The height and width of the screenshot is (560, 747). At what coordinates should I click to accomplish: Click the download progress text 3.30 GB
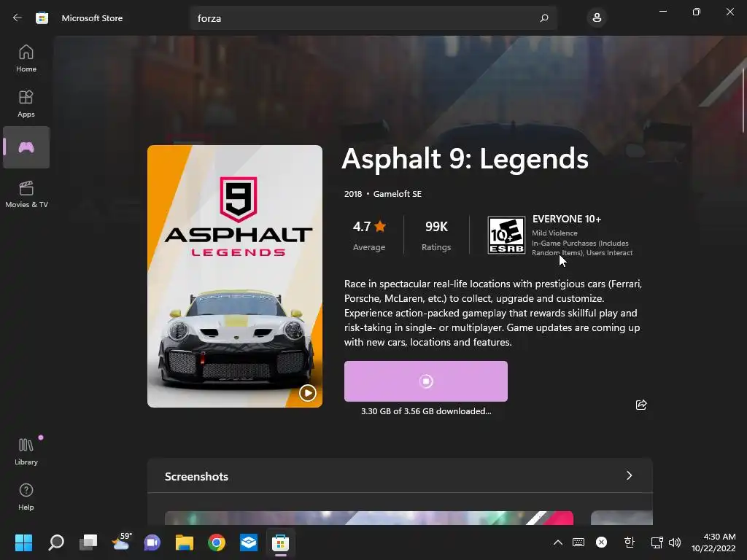pyautogui.click(x=426, y=411)
